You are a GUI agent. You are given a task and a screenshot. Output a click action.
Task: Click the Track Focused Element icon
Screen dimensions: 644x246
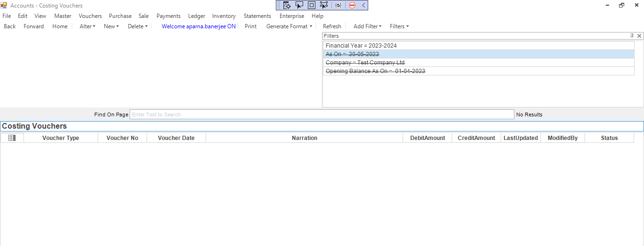click(x=323, y=5)
